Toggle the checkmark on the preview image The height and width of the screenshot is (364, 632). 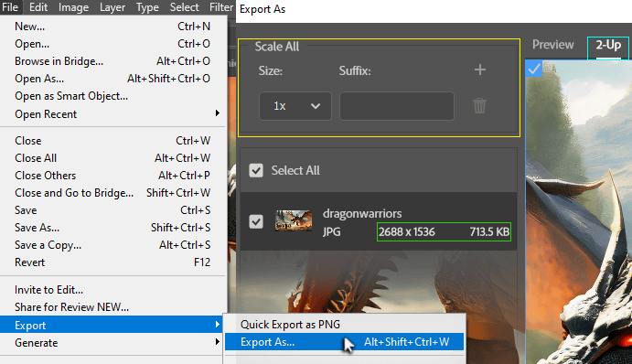click(x=534, y=69)
